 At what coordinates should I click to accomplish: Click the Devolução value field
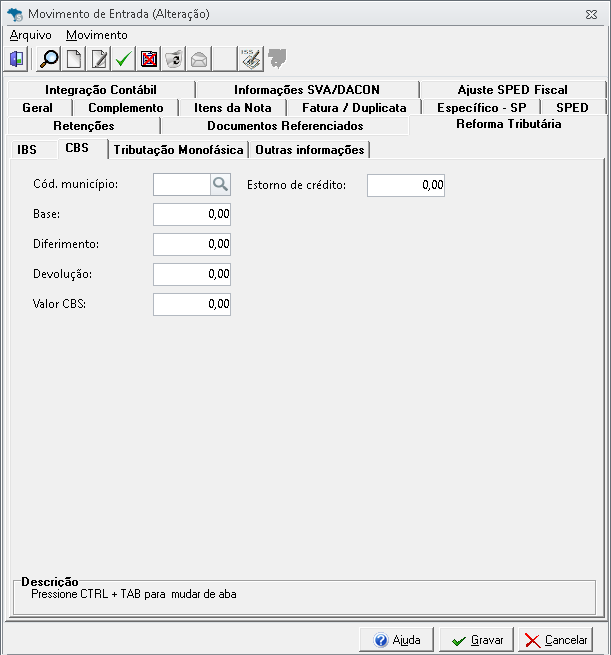(192, 274)
